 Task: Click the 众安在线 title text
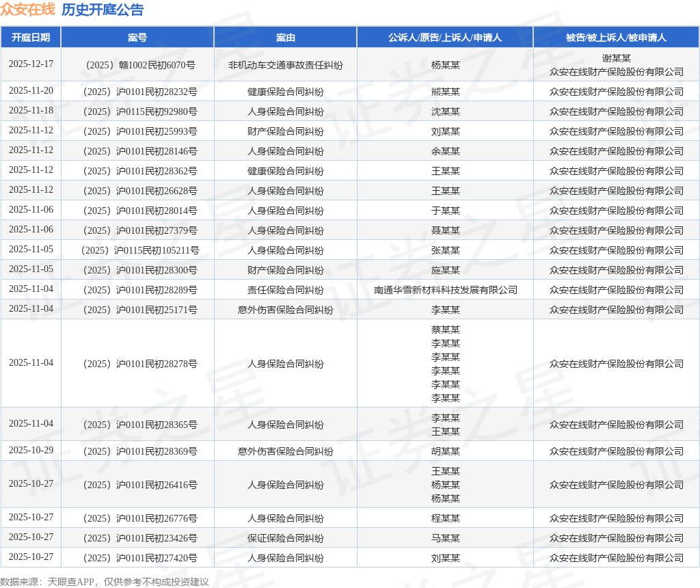coord(27,10)
